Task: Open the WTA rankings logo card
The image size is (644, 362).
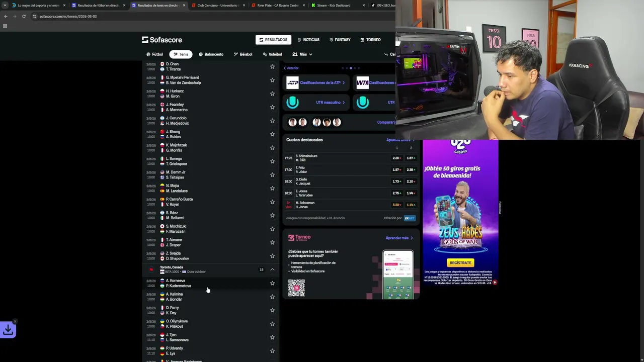Action: point(362,82)
